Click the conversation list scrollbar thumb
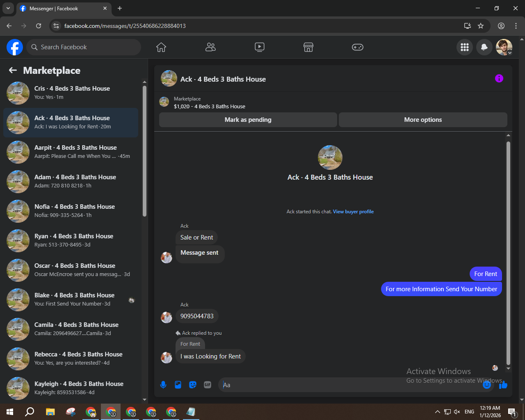 coord(144,151)
